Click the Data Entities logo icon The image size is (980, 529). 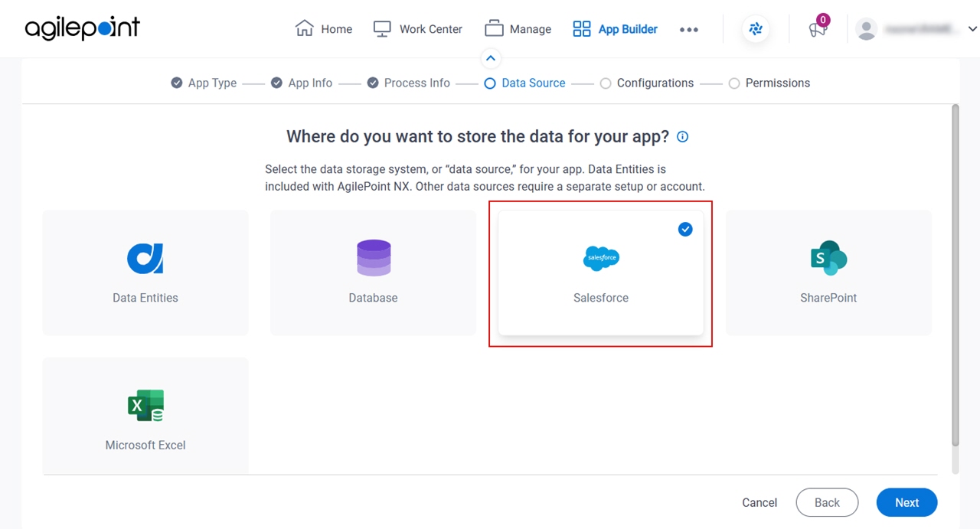145,258
